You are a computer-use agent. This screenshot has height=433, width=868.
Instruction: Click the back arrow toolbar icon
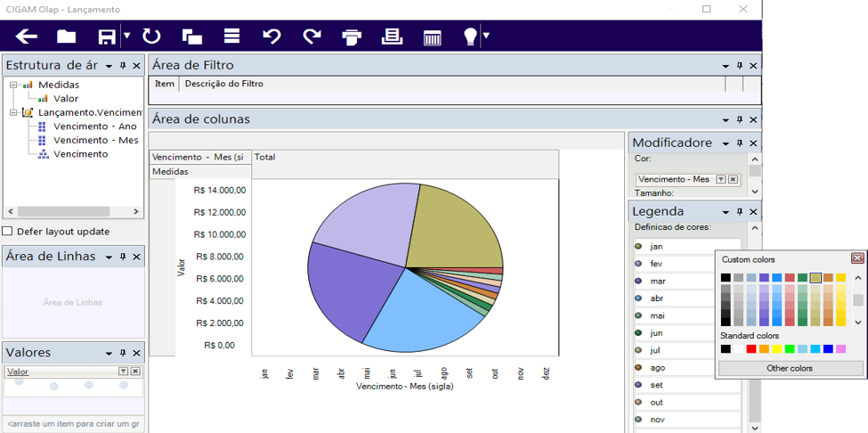26,37
